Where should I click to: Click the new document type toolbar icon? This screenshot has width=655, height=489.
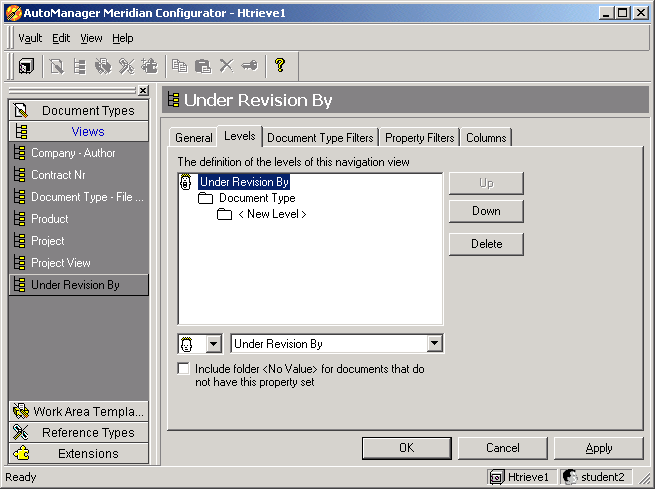(57, 66)
